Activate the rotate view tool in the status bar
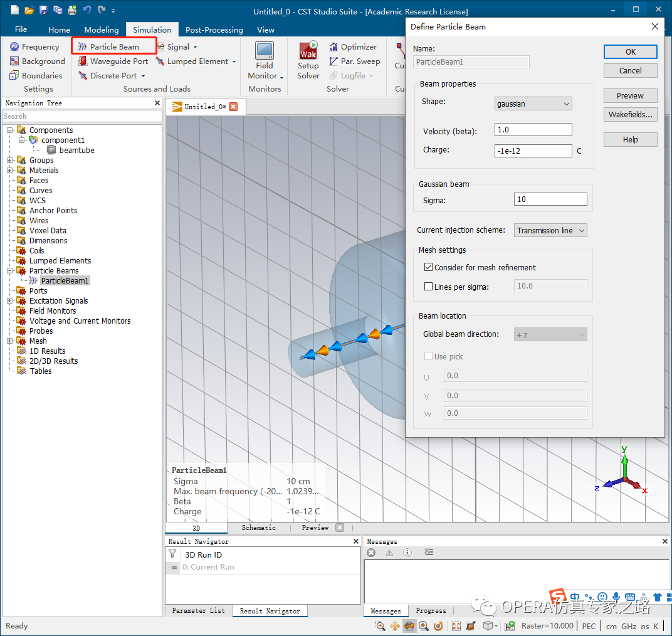Viewport: 672px width, 636px height. pyautogui.click(x=409, y=626)
